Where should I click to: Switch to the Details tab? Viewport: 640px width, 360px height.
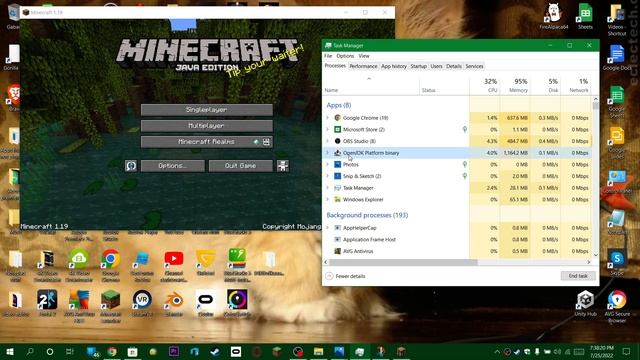[x=454, y=66]
